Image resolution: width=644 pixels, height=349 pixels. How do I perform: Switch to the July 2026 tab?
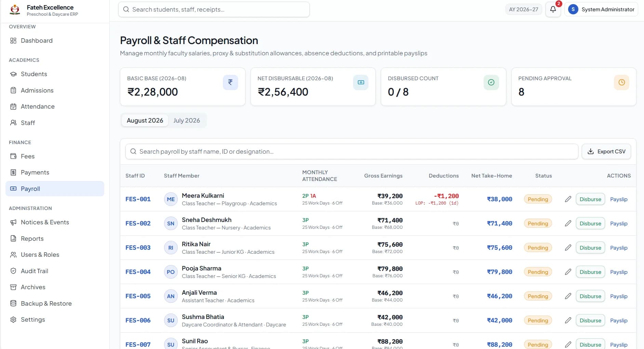[187, 121]
